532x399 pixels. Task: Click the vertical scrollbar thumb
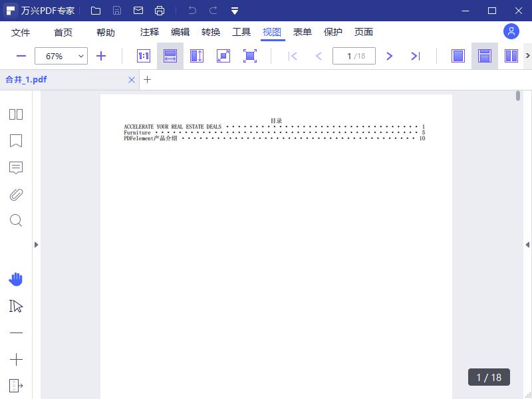coord(518,96)
